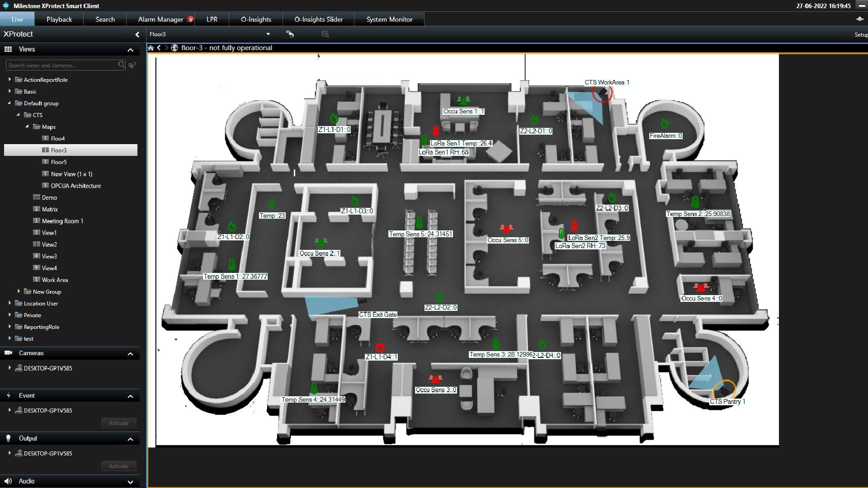Switch to the LPR tab
This screenshot has width=868, height=488.
(212, 19)
